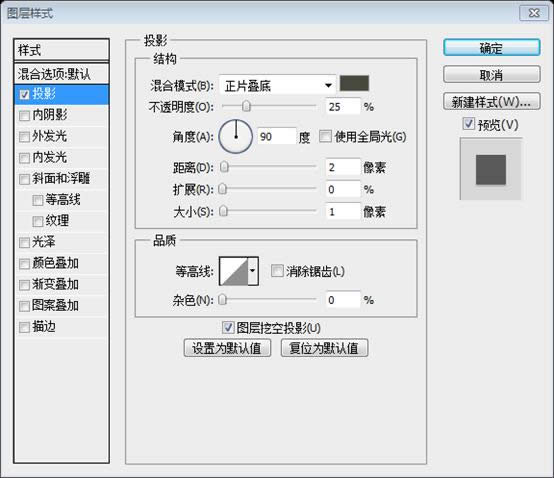Screen dimensions: 554x478
Task: Open the shadow color swatch
Action: pyautogui.click(x=354, y=83)
